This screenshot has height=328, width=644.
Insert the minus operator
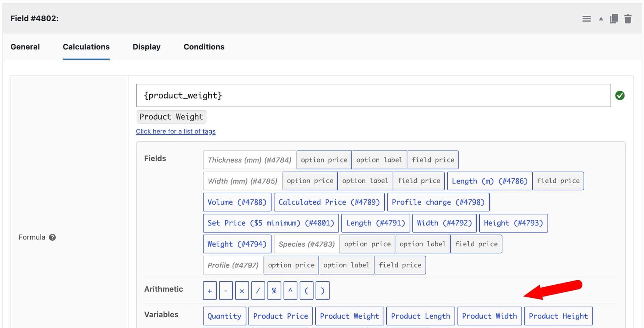pos(226,290)
